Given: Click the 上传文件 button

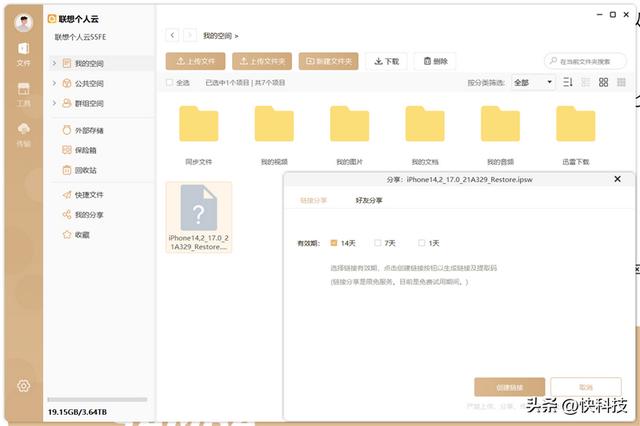Looking at the screenshot, I should tap(196, 61).
